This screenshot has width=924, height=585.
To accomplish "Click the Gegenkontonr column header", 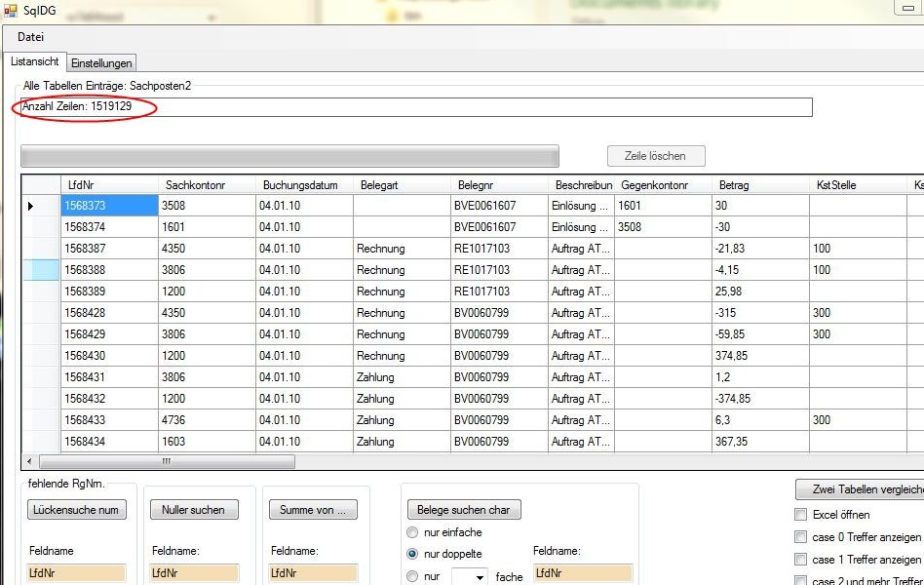I will coord(663,185).
